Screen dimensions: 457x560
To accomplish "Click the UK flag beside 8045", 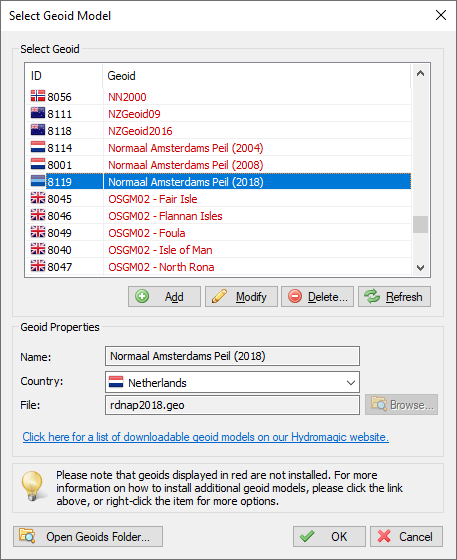I will point(38,199).
